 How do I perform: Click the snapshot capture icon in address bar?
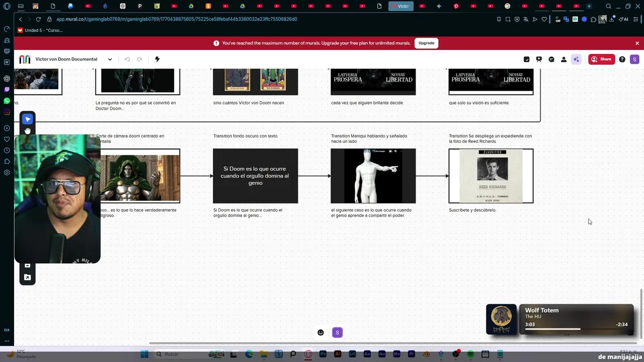pos(508,19)
